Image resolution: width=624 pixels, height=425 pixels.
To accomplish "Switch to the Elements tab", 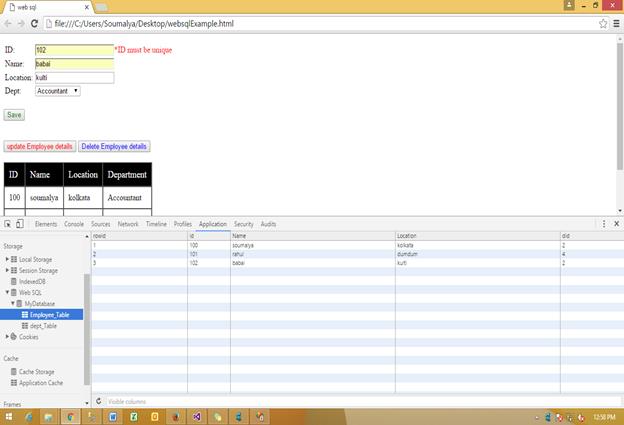I will [x=46, y=224].
